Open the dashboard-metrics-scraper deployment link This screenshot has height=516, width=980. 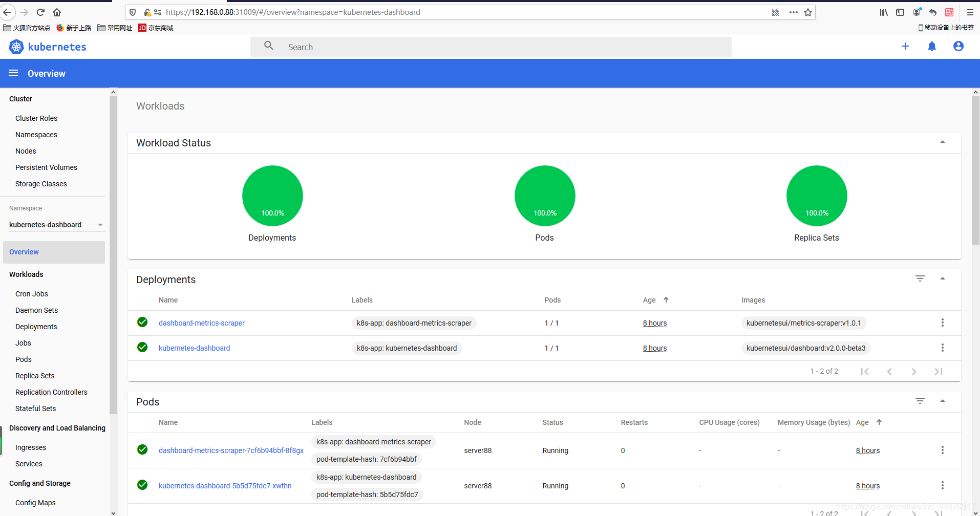pos(202,323)
